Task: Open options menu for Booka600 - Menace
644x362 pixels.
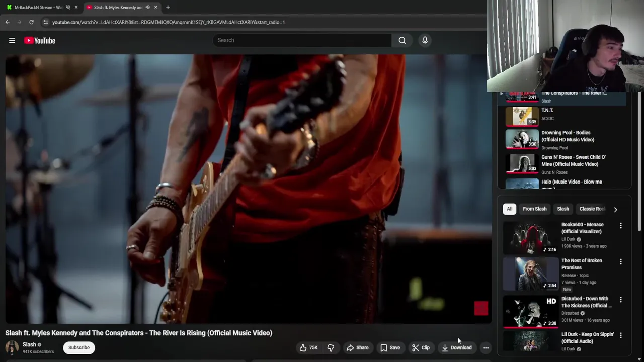Action: point(620,226)
